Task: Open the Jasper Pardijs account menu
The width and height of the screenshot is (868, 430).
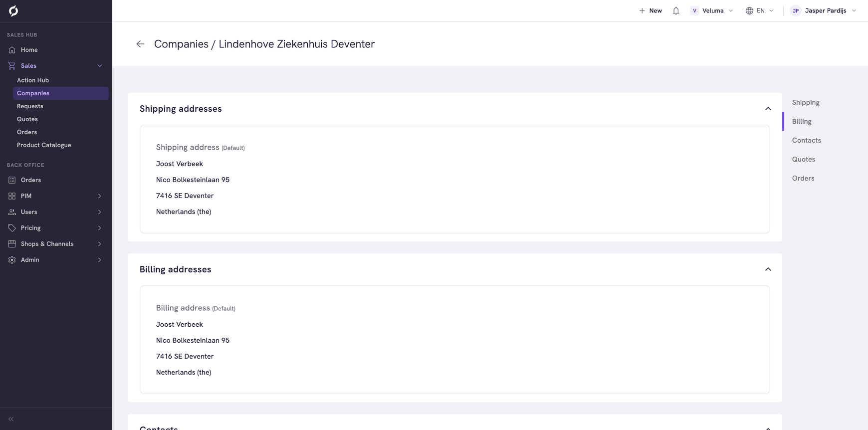Action: point(824,10)
